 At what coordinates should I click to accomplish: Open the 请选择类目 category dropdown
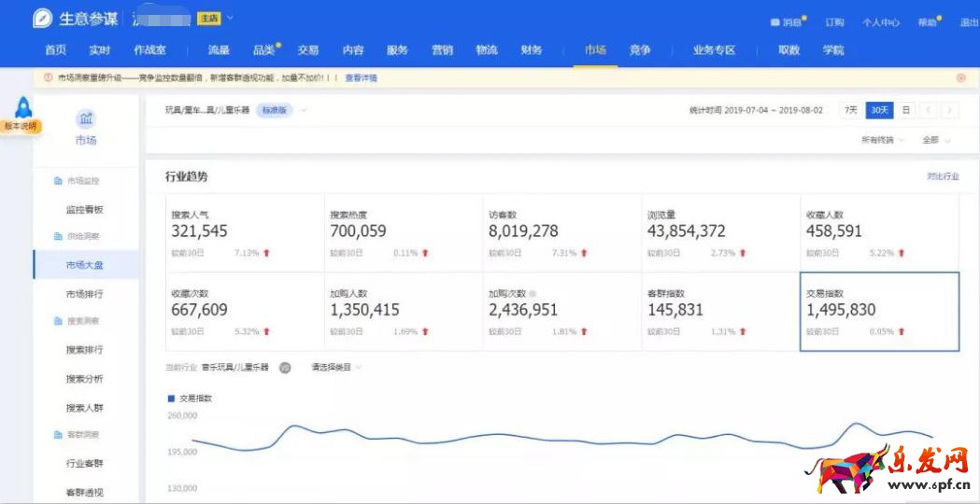[x=336, y=368]
